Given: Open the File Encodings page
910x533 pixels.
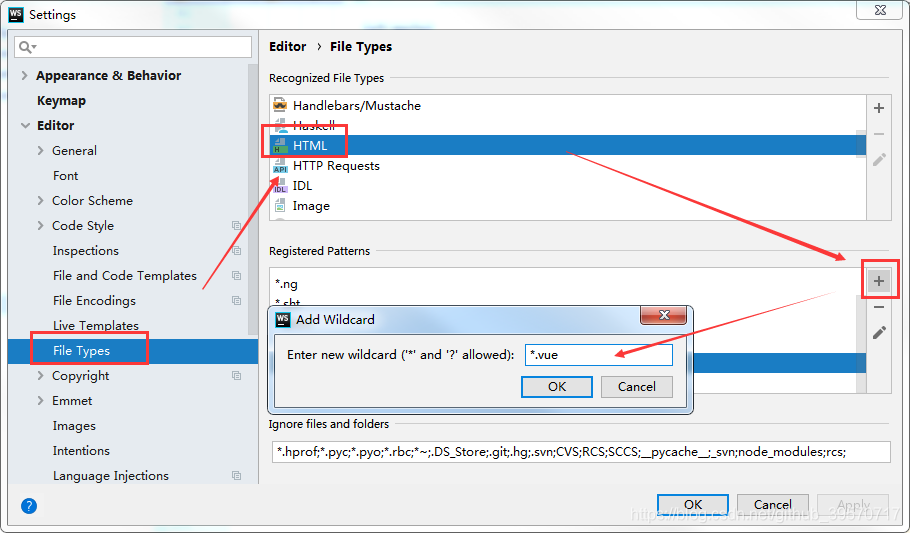Looking at the screenshot, I should [x=94, y=301].
